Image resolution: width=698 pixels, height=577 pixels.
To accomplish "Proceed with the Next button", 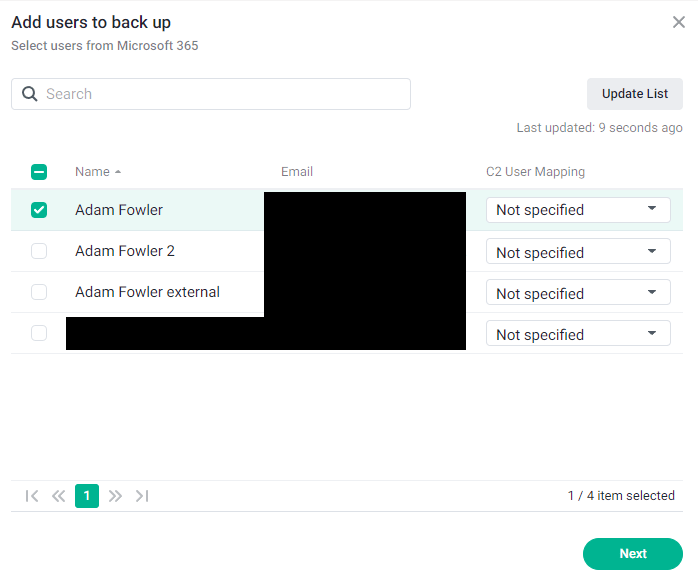I will click(x=633, y=554).
